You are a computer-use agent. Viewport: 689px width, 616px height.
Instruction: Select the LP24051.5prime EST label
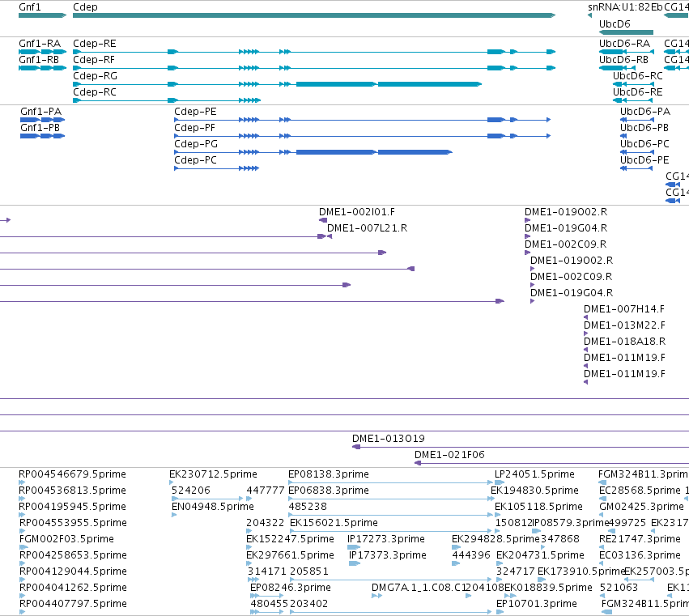click(x=535, y=474)
